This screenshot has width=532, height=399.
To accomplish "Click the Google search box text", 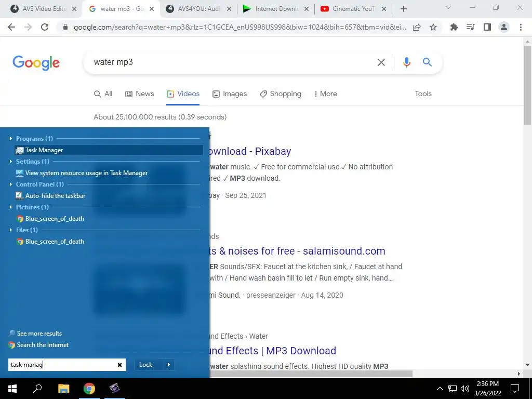I will point(113,62).
